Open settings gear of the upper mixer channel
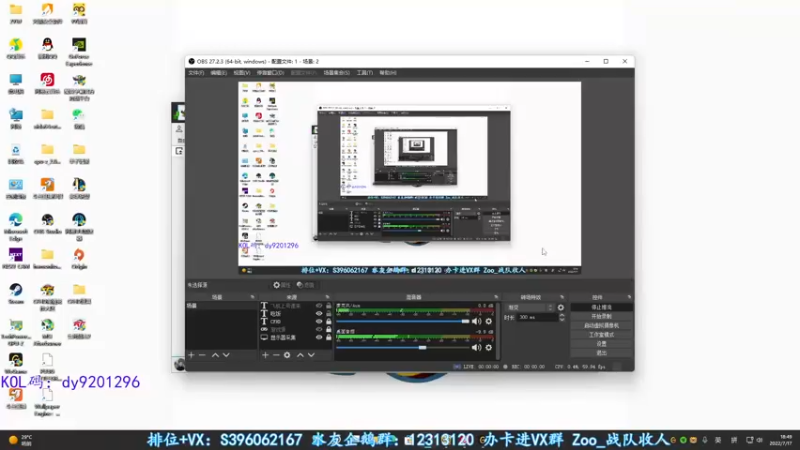This screenshot has width=800, height=450. click(489, 321)
